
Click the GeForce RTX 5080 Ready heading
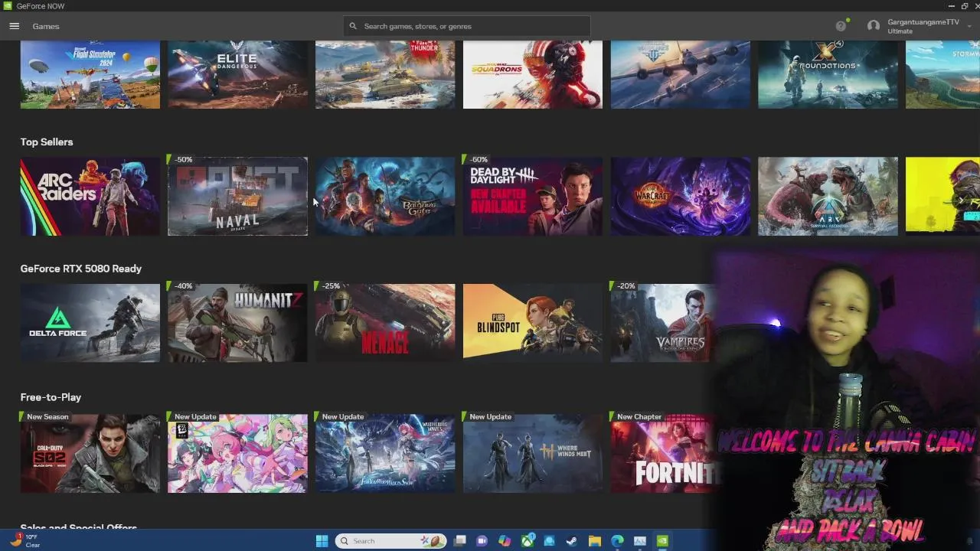81,269
